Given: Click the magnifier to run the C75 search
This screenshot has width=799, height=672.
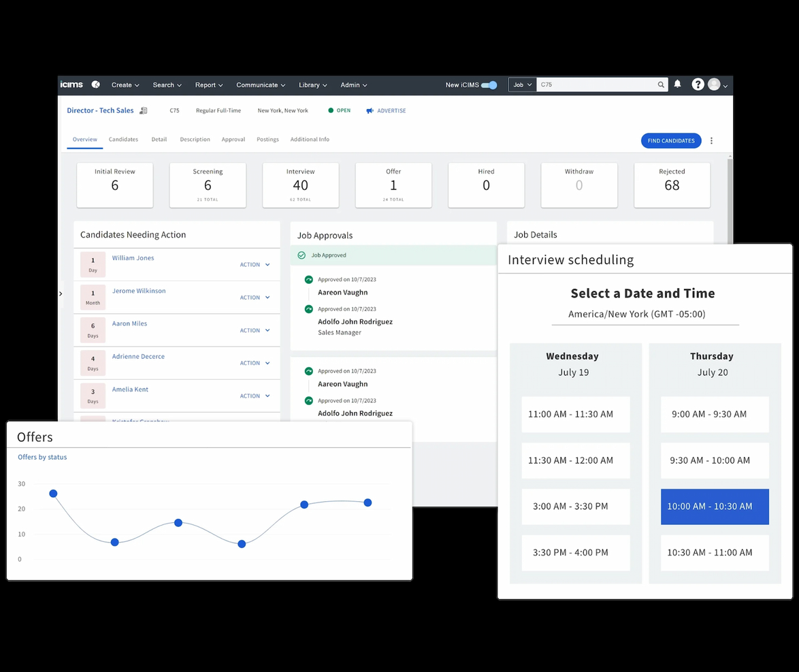Looking at the screenshot, I should [x=659, y=84].
